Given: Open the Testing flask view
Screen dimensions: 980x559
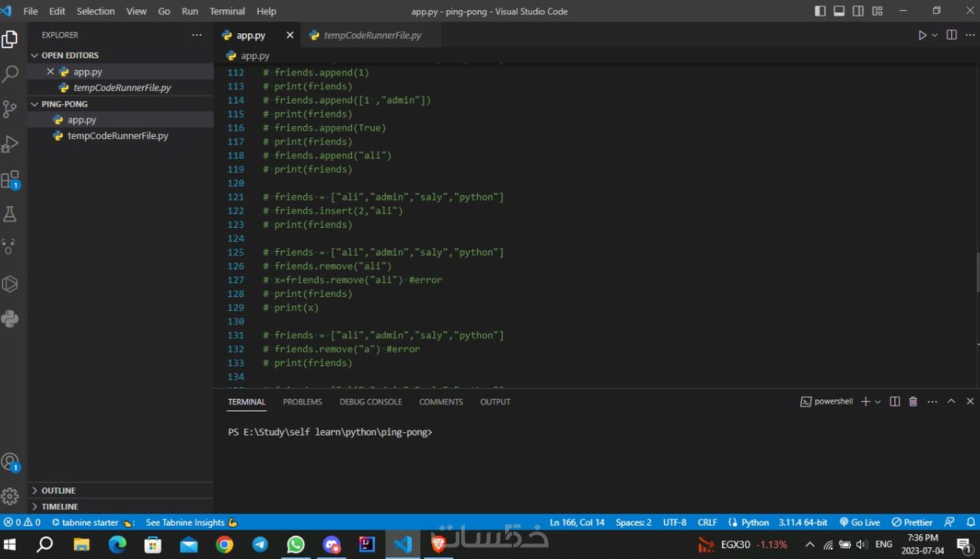Looking at the screenshot, I should click(10, 214).
